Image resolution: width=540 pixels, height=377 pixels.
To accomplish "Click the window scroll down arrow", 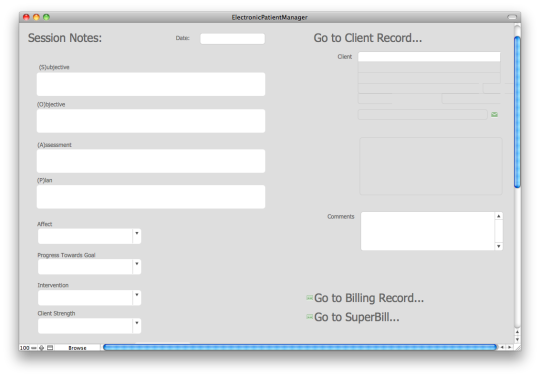I will 517,339.
